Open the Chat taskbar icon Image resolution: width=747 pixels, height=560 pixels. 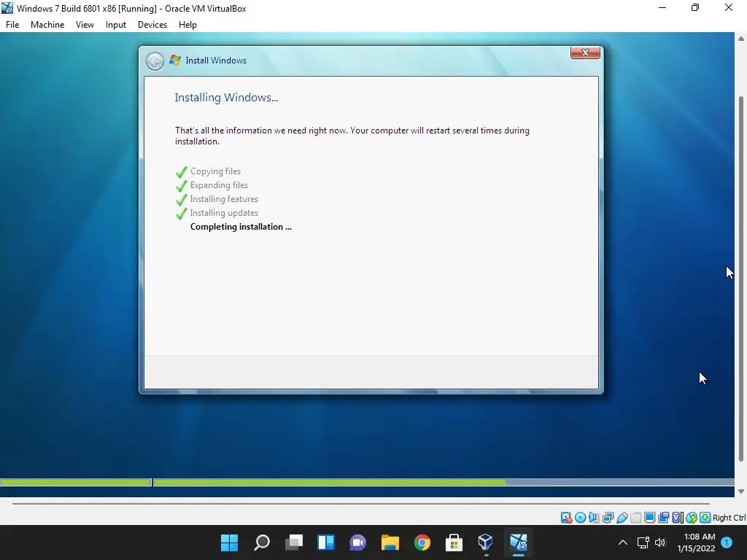tap(357, 542)
